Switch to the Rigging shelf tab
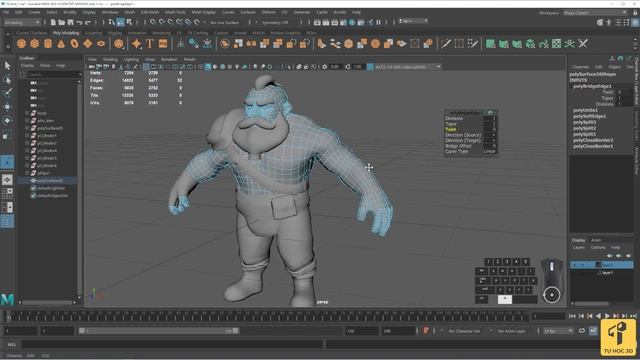The width and height of the screenshot is (640, 360). coord(115,33)
